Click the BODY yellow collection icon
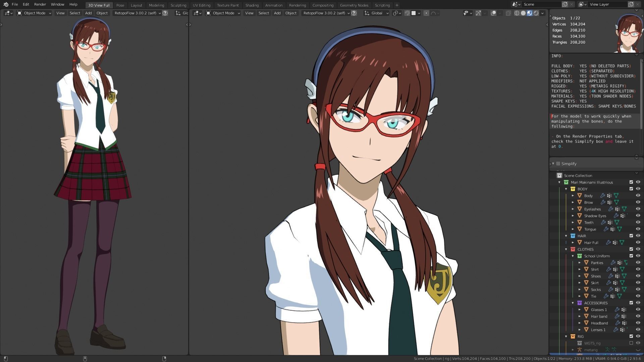Image resolution: width=644 pixels, height=362 pixels. (573, 189)
